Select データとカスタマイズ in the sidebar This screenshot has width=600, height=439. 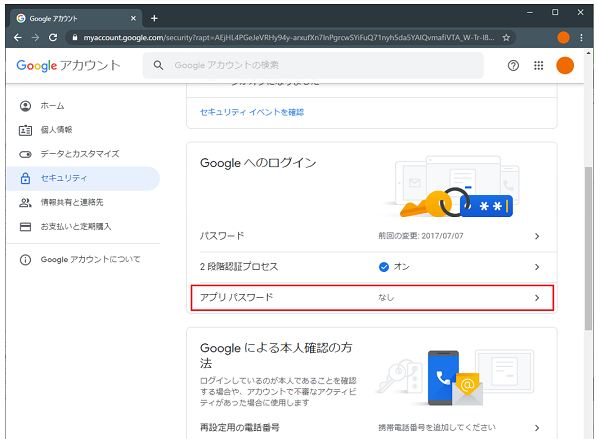pyautogui.click(x=79, y=154)
